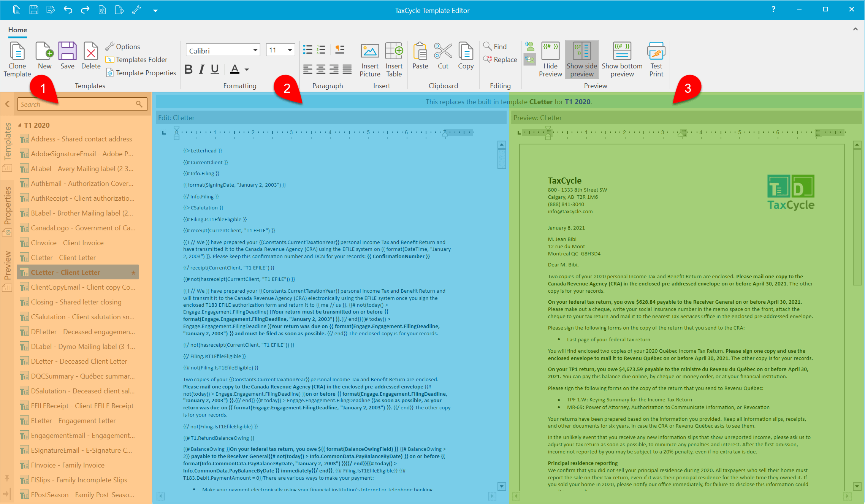The image size is (865, 504).
Task: Open template properties from title bar icon
Action: 102,10
